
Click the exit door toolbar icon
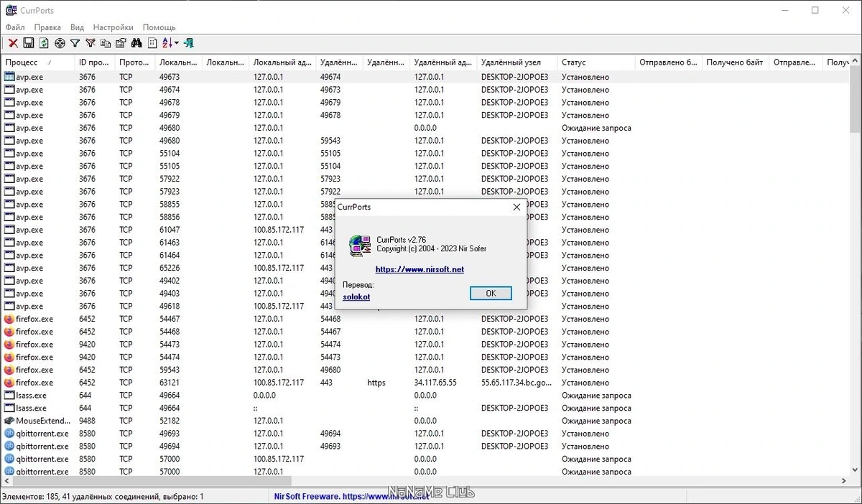(x=189, y=43)
